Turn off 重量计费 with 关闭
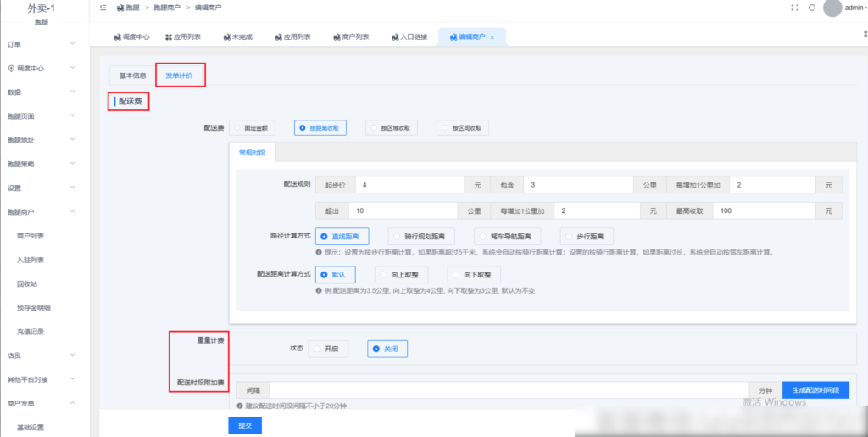Screen dimensions: 868x437 pyautogui.click(x=387, y=349)
